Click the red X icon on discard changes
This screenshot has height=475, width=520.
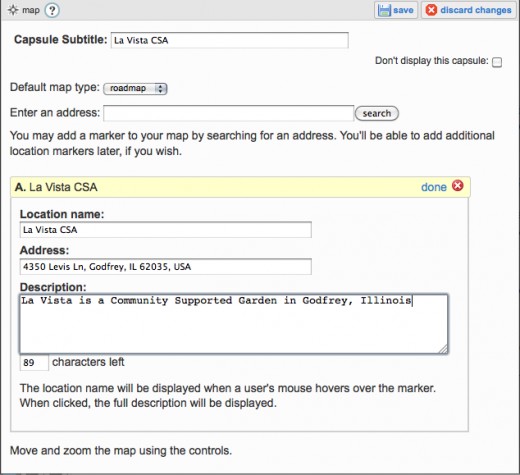pos(431,10)
